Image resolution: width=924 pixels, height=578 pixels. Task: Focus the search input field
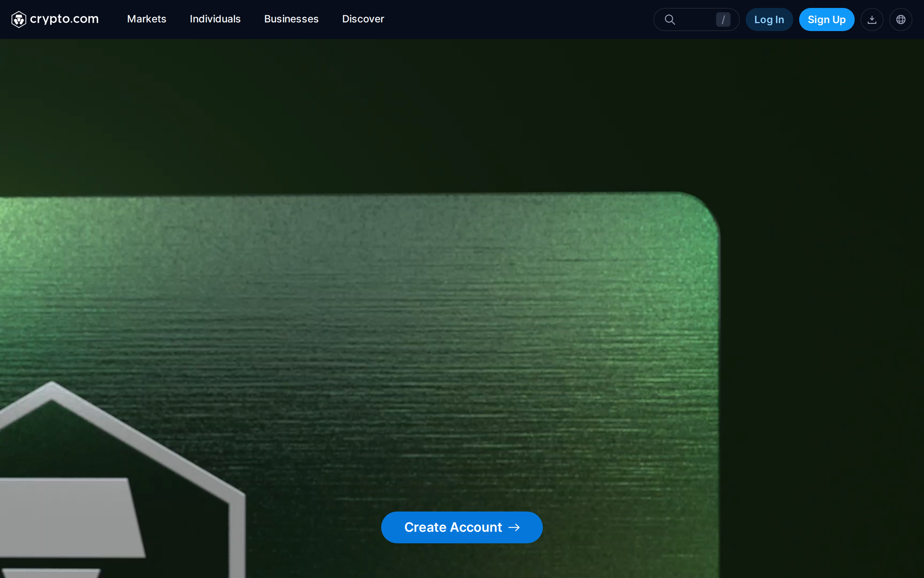tap(696, 20)
